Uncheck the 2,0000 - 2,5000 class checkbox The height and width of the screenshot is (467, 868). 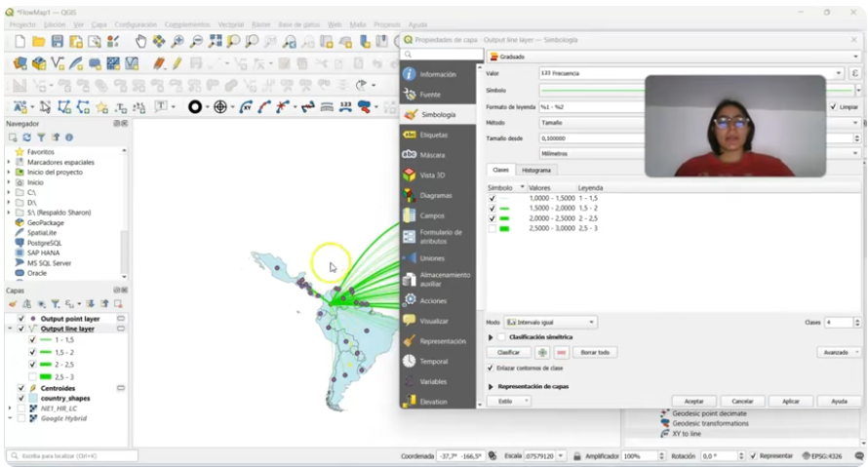point(493,218)
